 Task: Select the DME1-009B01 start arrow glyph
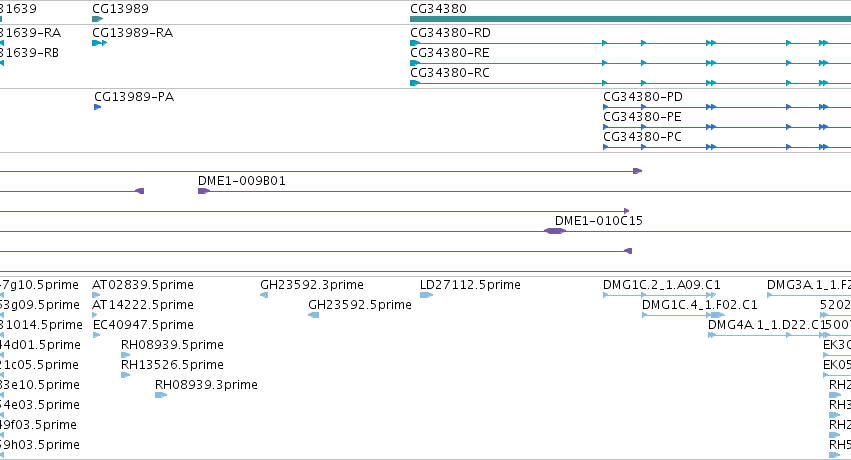[204, 191]
